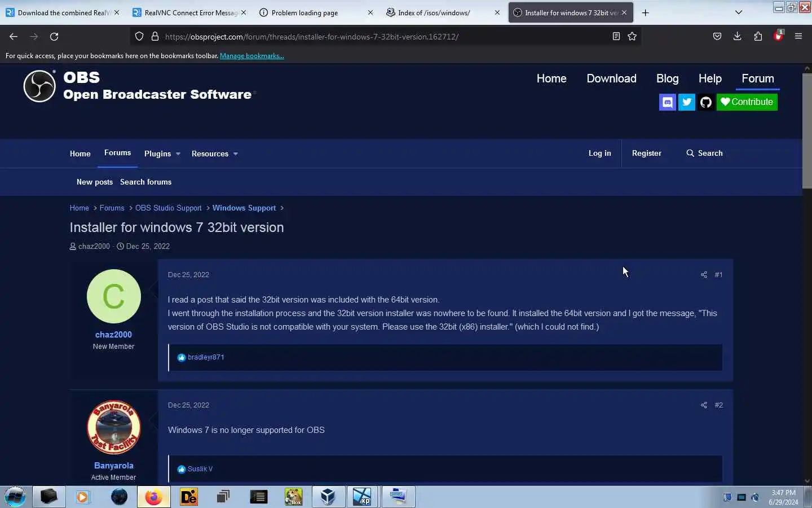Click the padlock site info icon

pyautogui.click(x=155, y=36)
